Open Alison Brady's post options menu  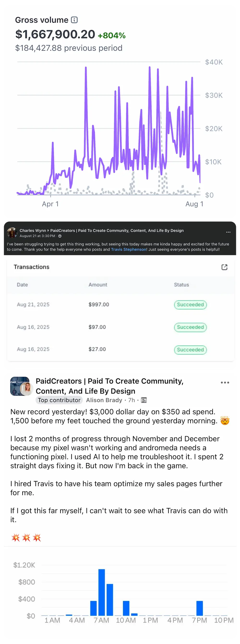(225, 382)
